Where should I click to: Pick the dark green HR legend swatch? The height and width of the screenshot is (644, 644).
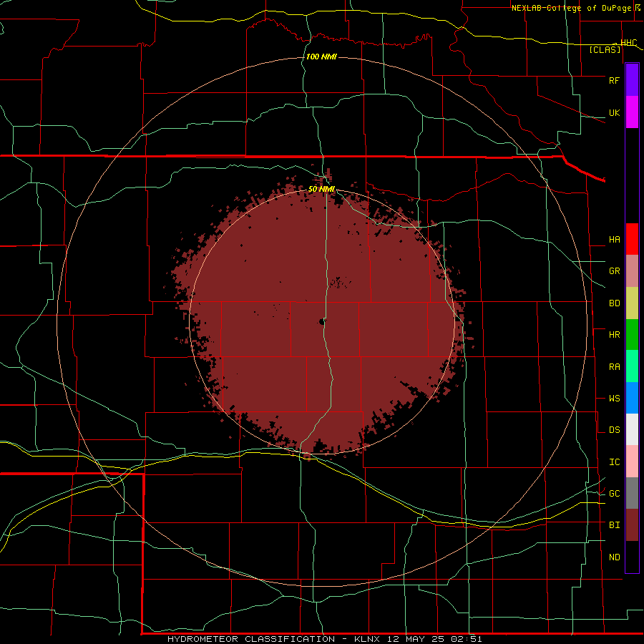(x=632, y=335)
